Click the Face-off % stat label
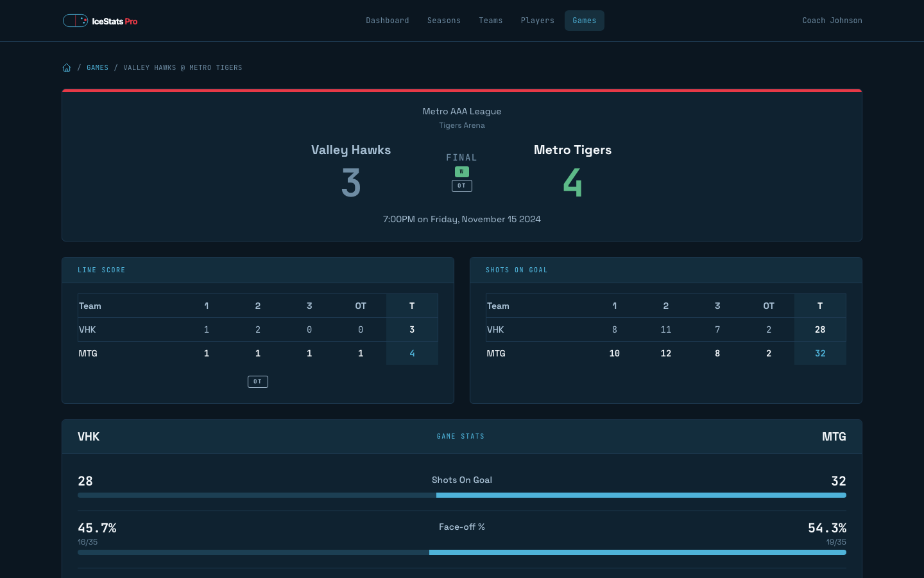 point(462,527)
